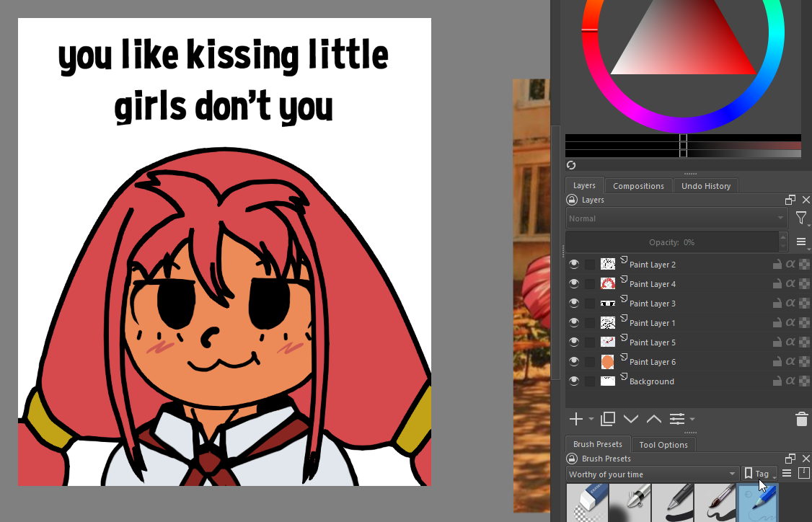Move layer down with the down chevron
This screenshot has width=812, height=522.
[x=631, y=419]
